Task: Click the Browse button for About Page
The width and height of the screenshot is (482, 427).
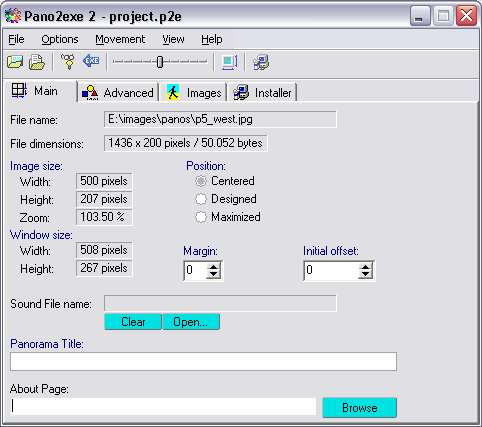Action: [360, 407]
